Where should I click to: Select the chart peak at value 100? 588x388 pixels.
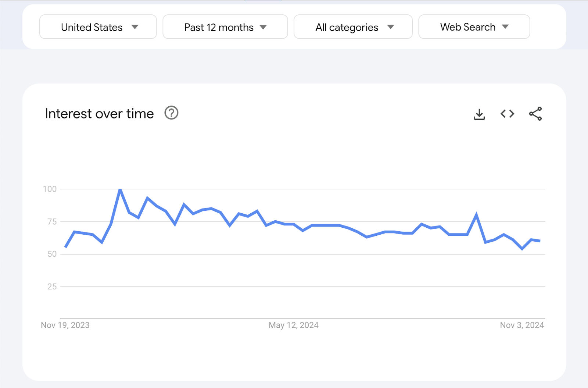coord(120,189)
